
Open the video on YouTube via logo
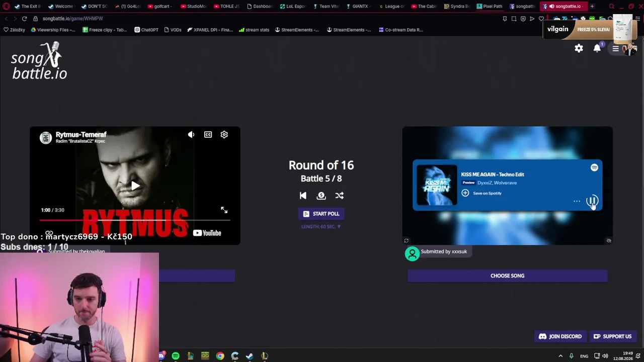207,233
